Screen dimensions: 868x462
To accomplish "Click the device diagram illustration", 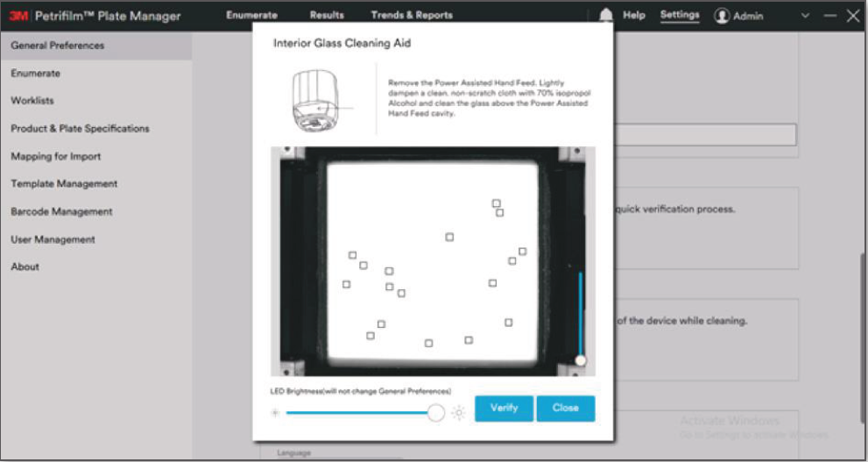I will pyautogui.click(x=318, y=100).
